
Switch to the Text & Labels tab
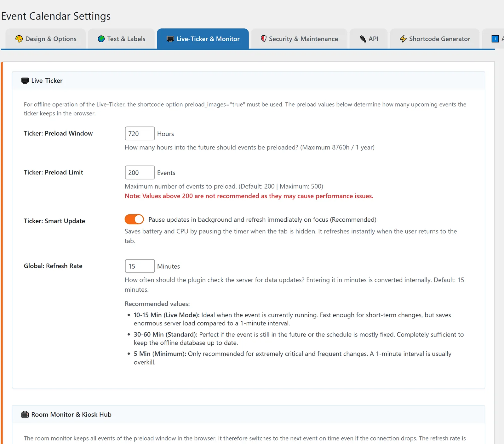121,39
